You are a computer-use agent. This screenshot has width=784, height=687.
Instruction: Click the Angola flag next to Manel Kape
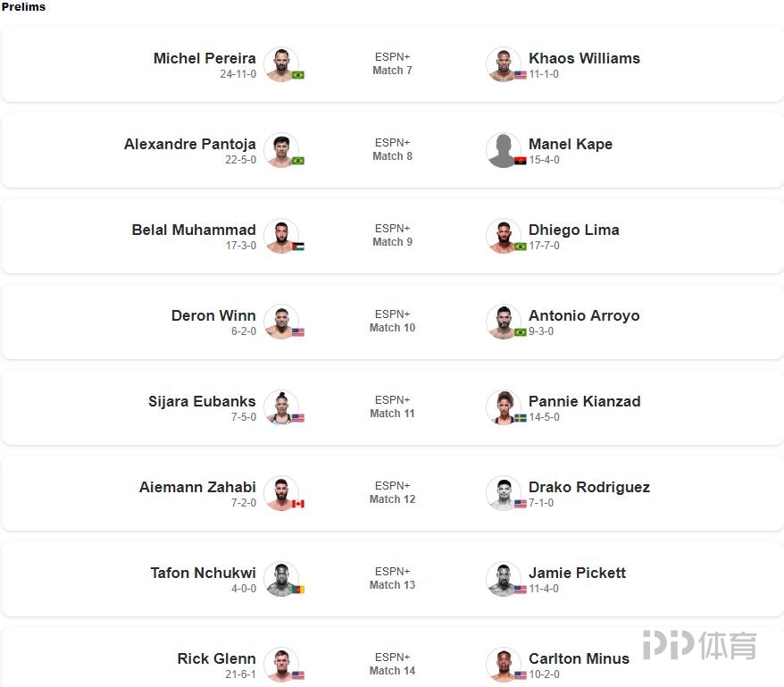(520, 161)
